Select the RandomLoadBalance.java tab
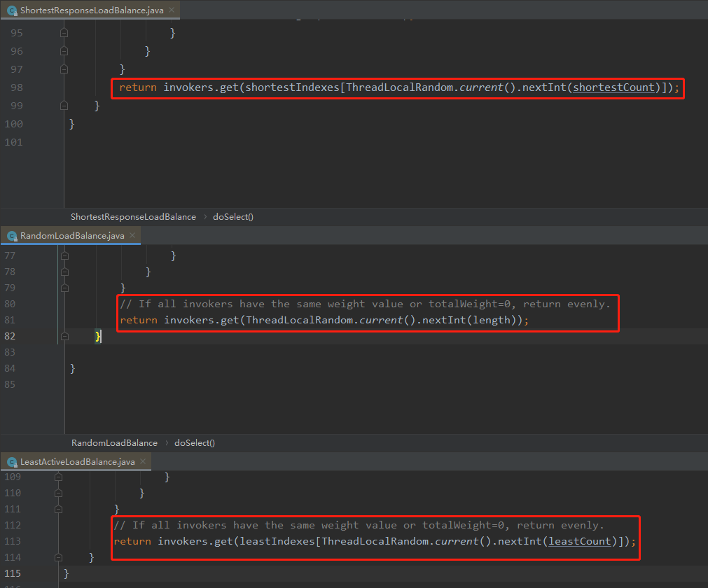Screen dimensions: 708x588 coord(72,236)
